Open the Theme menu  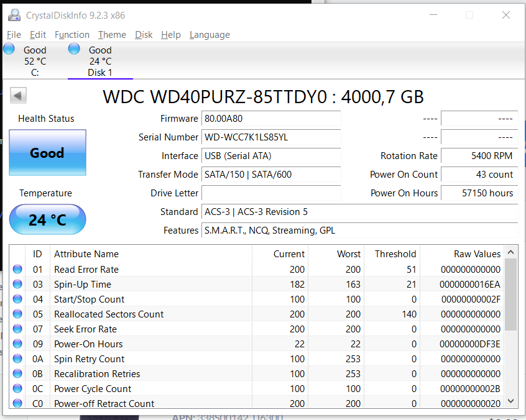[x=112, y=35]
